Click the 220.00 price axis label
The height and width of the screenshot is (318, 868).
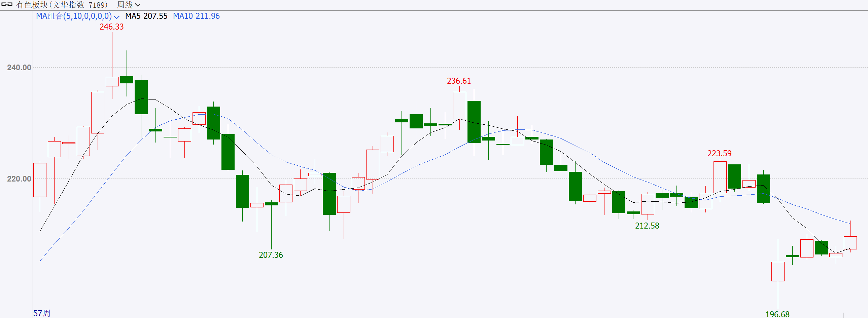point(19,179)
